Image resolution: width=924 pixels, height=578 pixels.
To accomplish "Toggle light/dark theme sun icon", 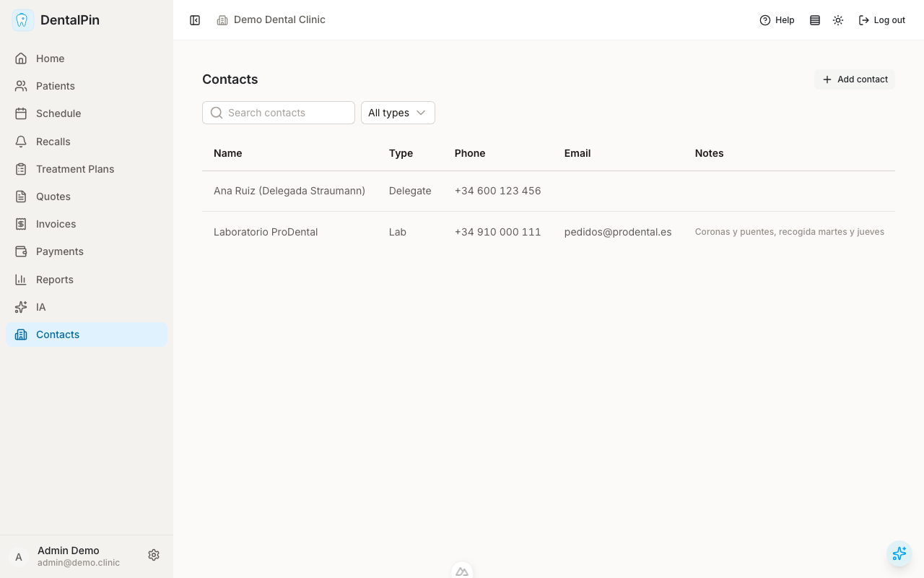I will [x=838, y=20].
